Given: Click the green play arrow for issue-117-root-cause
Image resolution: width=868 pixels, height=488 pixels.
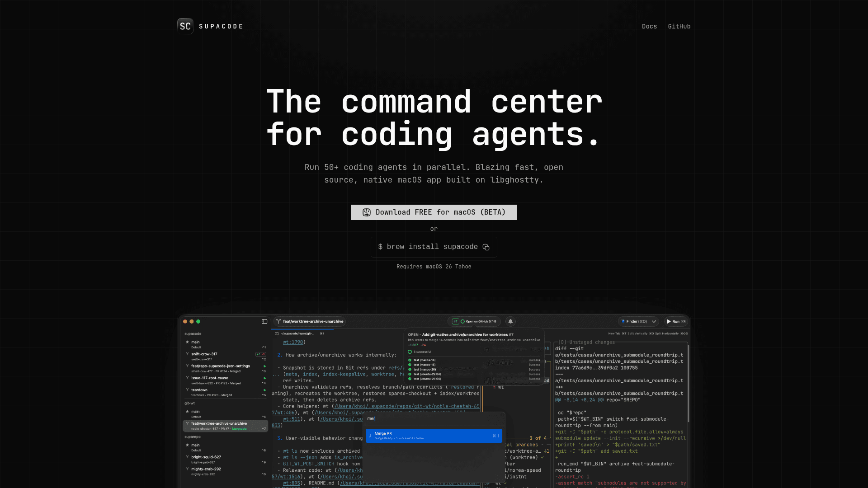Looking at the screenshot, I should 264,378.
